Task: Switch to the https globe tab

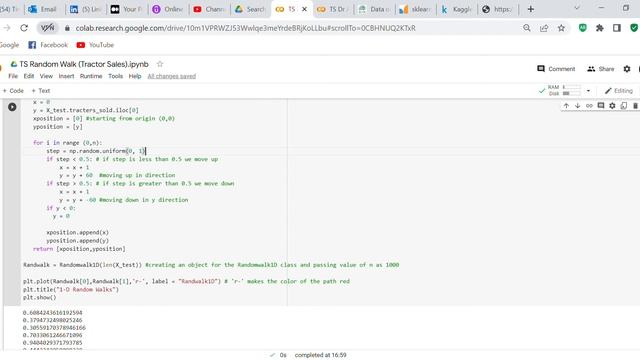Action: point(497,9)
